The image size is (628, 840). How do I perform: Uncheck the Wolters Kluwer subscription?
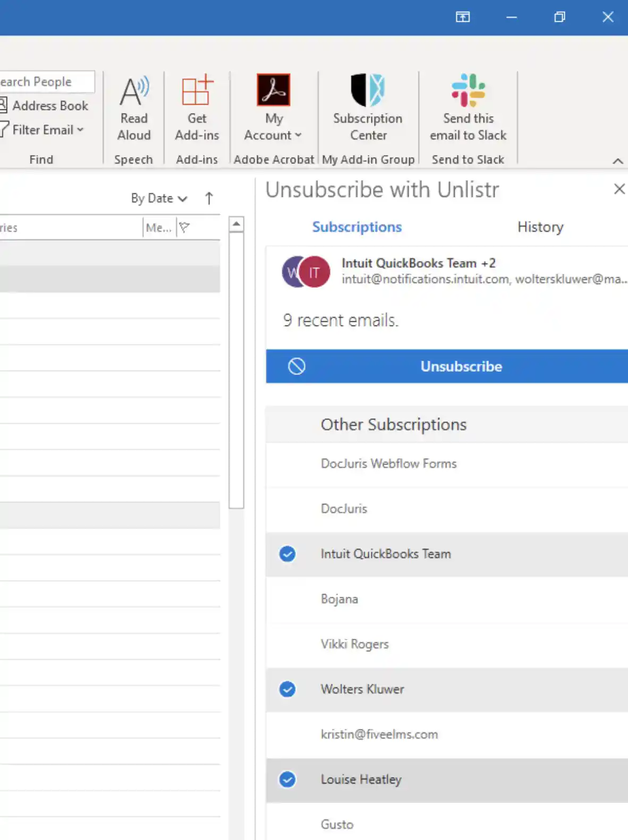[x=287, y=689]
